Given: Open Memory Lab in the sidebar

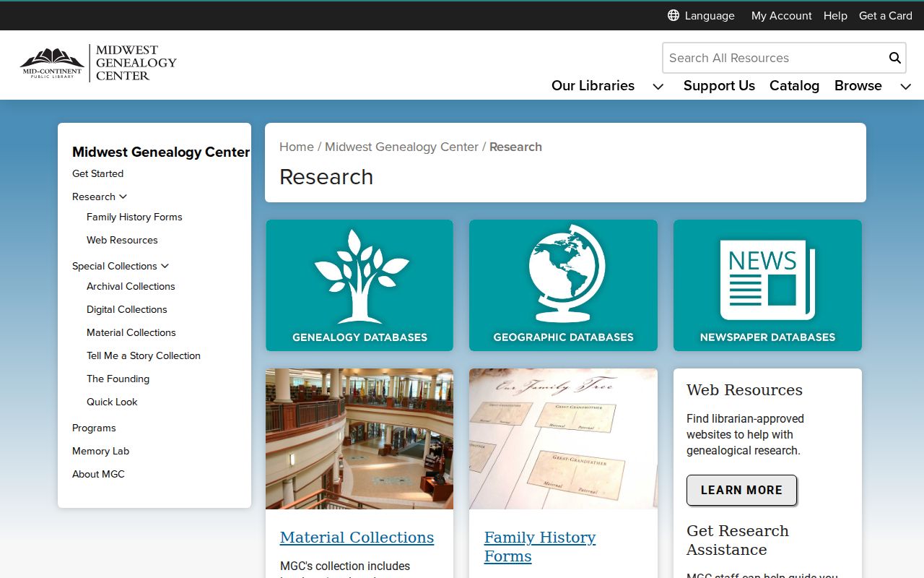Looking at the screenshot, I should coord(100,451).
